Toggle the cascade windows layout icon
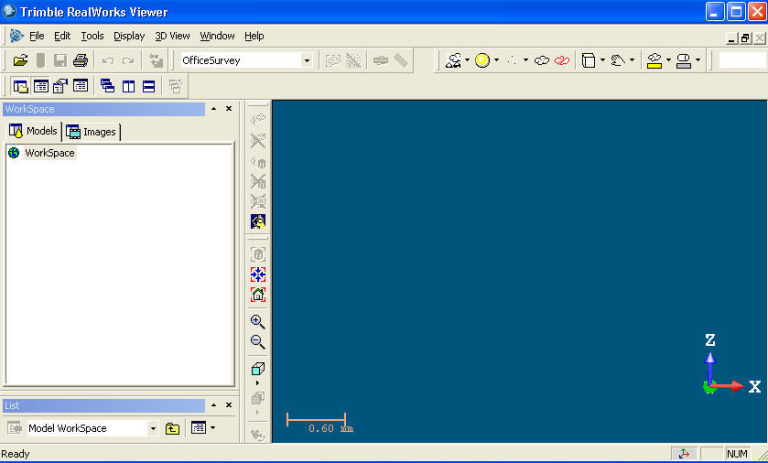The image size is (768, 463). 107,87
